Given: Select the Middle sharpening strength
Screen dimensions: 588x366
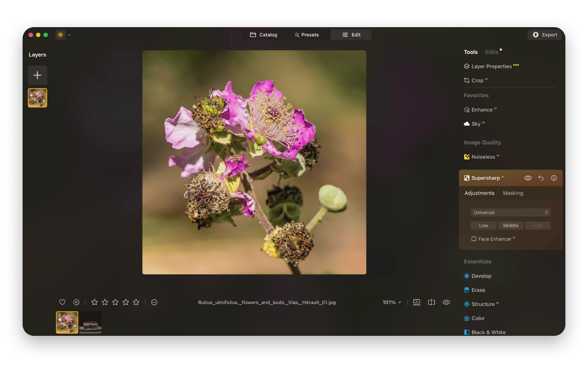Looking at the screenshot, I should tap(511, 225).
